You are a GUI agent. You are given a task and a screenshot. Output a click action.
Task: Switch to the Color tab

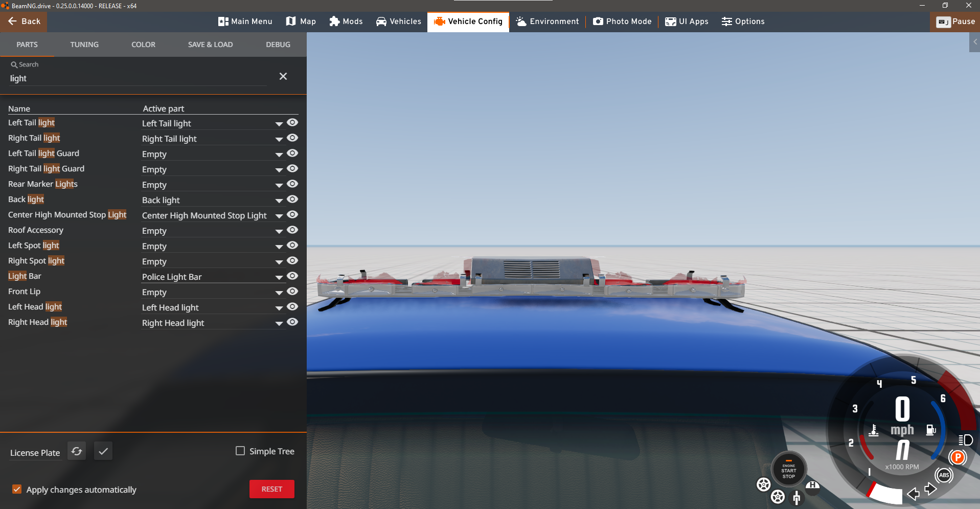point(143,45)
